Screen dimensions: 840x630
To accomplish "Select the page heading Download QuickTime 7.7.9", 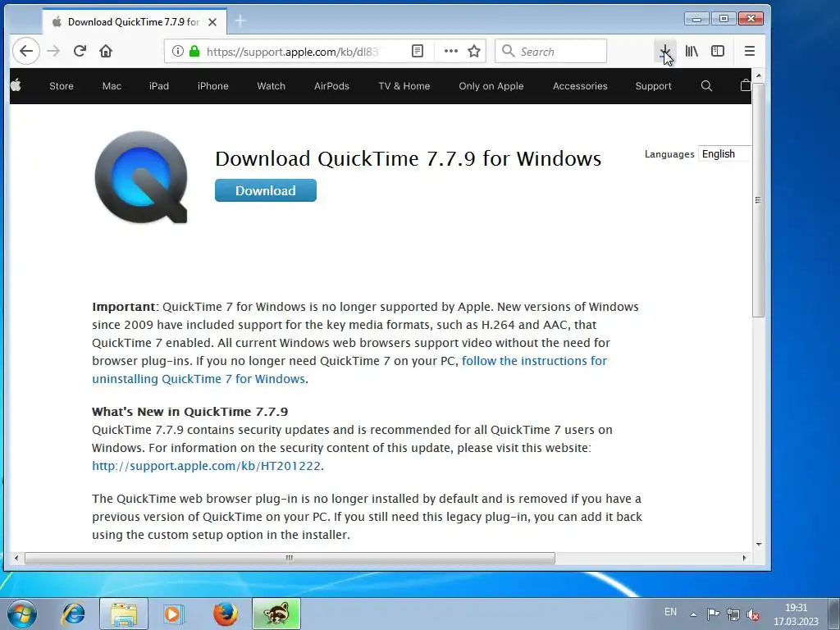I will (x=409, y=158).
